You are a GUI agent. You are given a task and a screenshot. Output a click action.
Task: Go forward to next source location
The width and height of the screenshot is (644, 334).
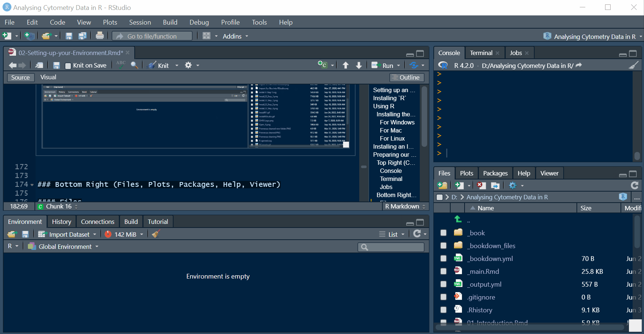coord(22,65)
